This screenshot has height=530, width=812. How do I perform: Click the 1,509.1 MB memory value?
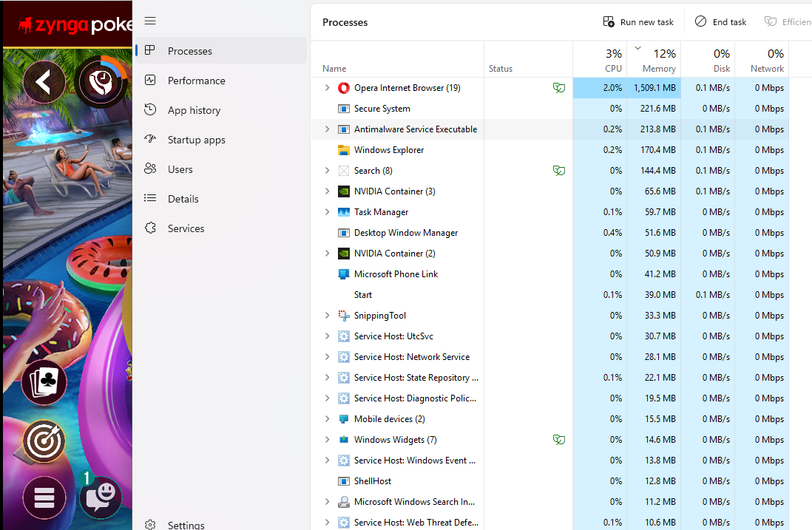[x=654, y=87]
